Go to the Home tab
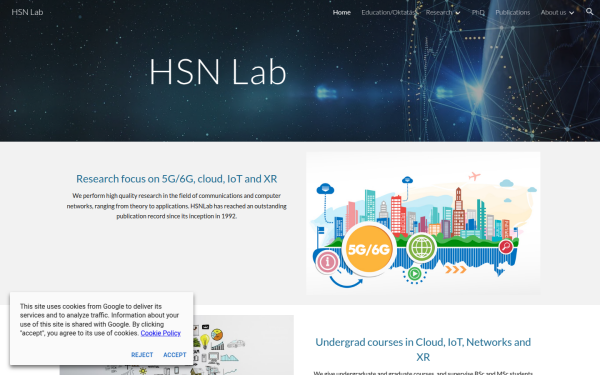 click(x=342, y=12)
